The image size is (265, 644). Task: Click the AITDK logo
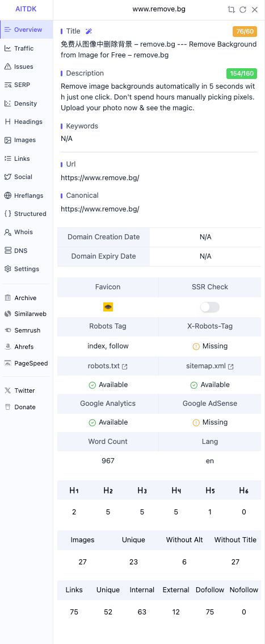(26, 9)
